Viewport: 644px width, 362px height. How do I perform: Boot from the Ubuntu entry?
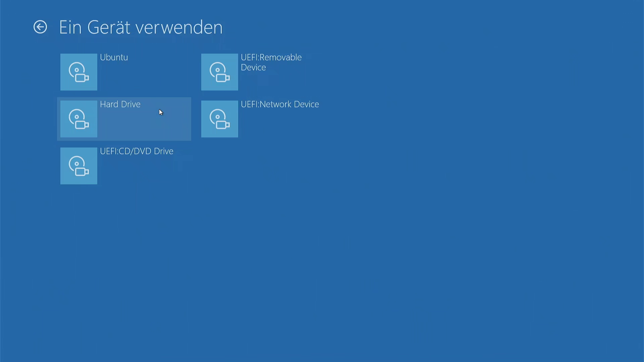click(124, 72)
